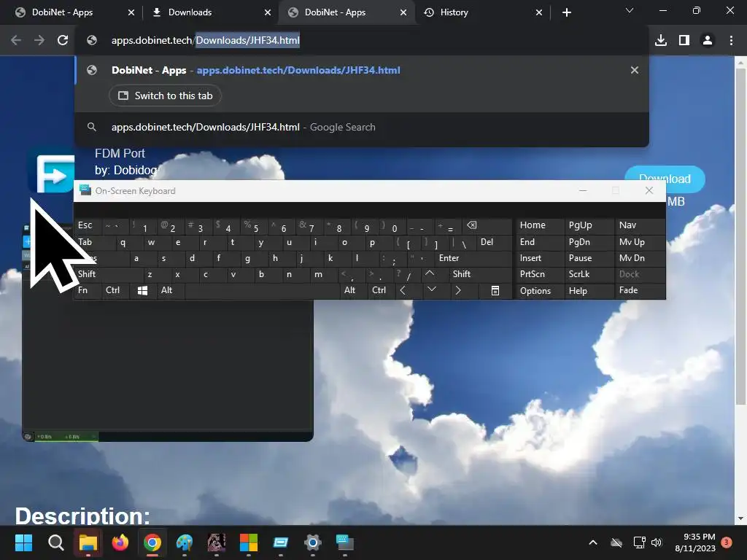Viewport: 747px width, 560px height.
Task: Click the blue Download button
Action: tap(665, 179)
